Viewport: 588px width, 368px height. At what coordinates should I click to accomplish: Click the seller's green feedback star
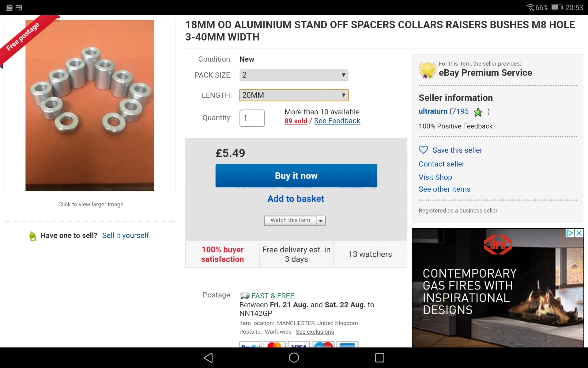click(x=478, y=112)
